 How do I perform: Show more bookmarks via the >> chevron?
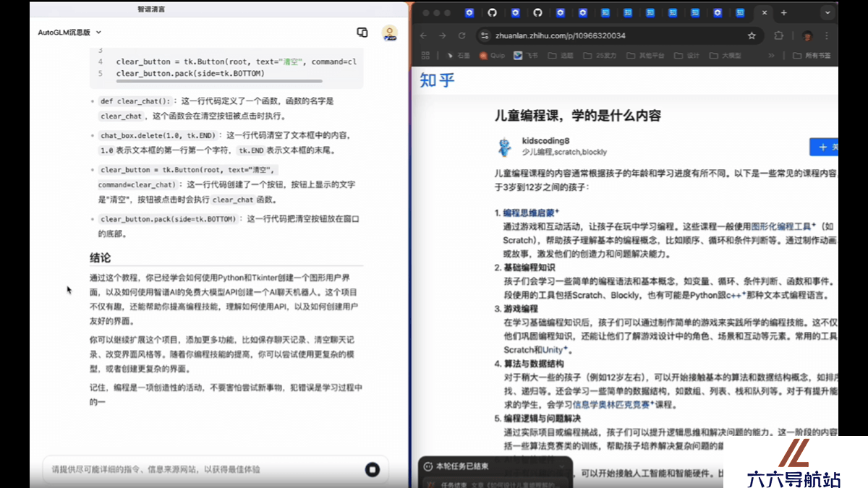[x=771, y=56]
